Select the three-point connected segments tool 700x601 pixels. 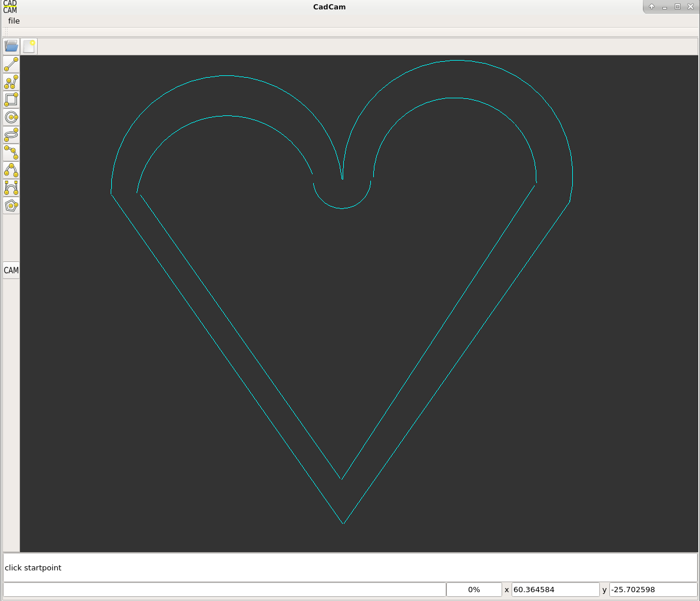pyautogui.click(x=11, y=152)
